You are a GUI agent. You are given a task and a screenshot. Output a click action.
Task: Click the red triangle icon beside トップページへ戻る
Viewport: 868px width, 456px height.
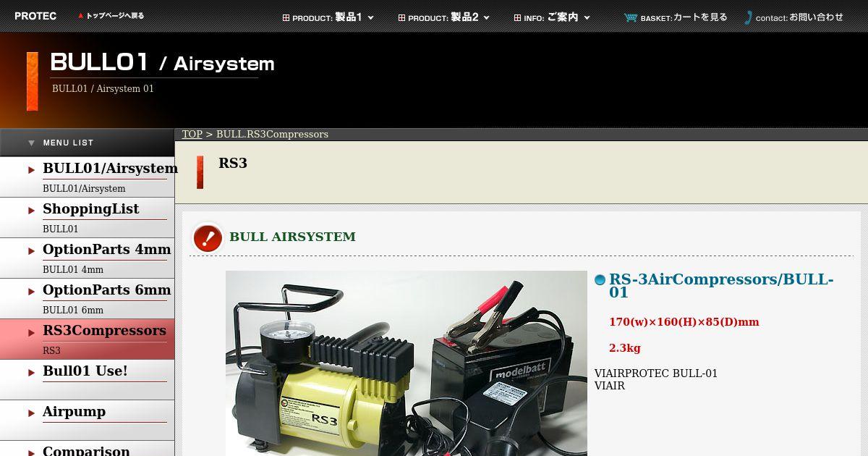81,16
